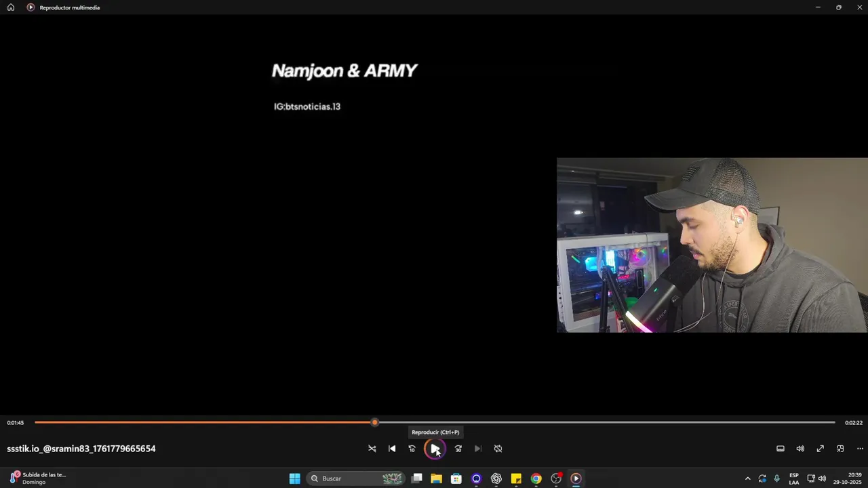The image size is (868, 488).
Task: Open the weather widget Subida de las te...
Action: (37, 479)
